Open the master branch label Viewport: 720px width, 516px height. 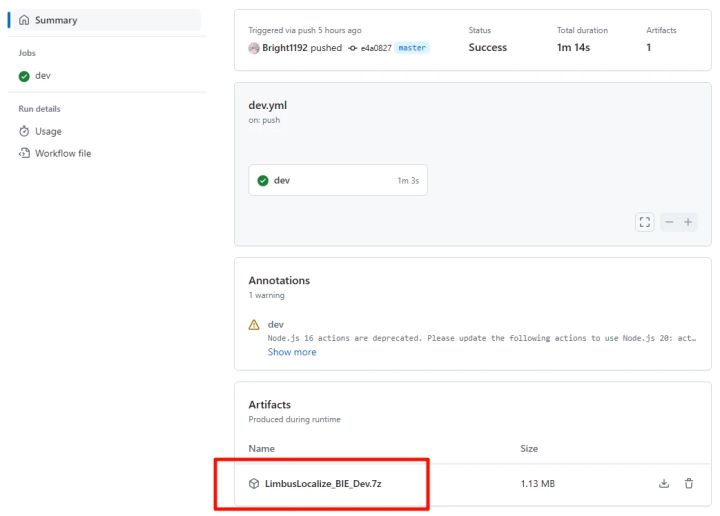412,48
